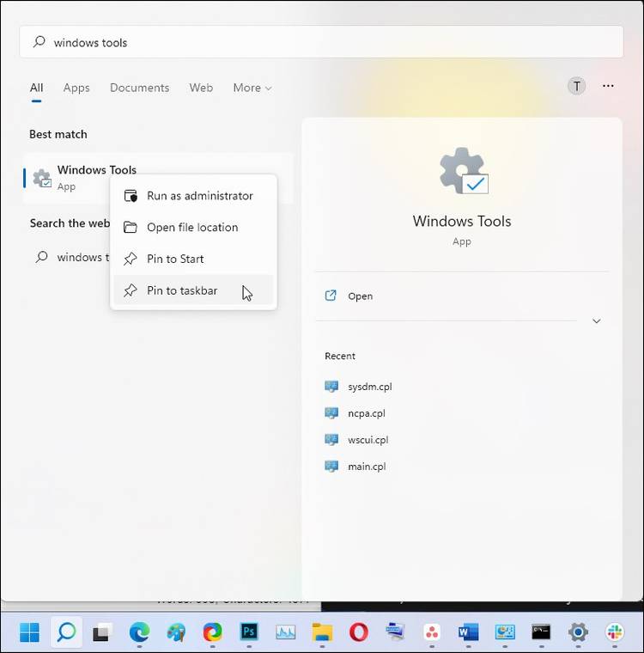Launch Microsoft Edge from the taskbar
Image resolution: width=644 pixels, height=653 pixels.
tap(139, 632)
